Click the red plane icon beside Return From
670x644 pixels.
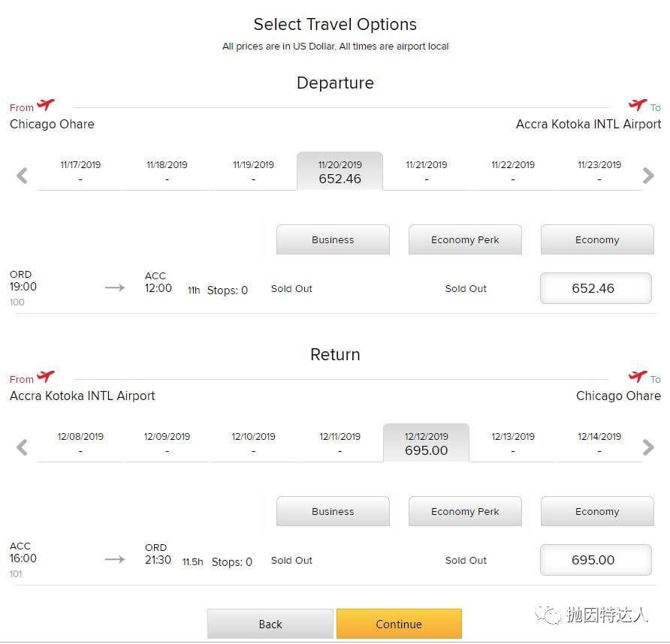coord(46,377)
